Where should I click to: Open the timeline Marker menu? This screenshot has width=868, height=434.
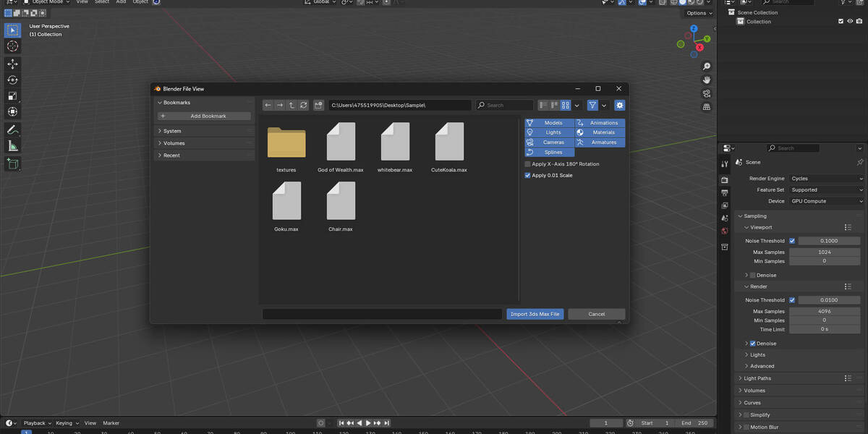(111, 423)
